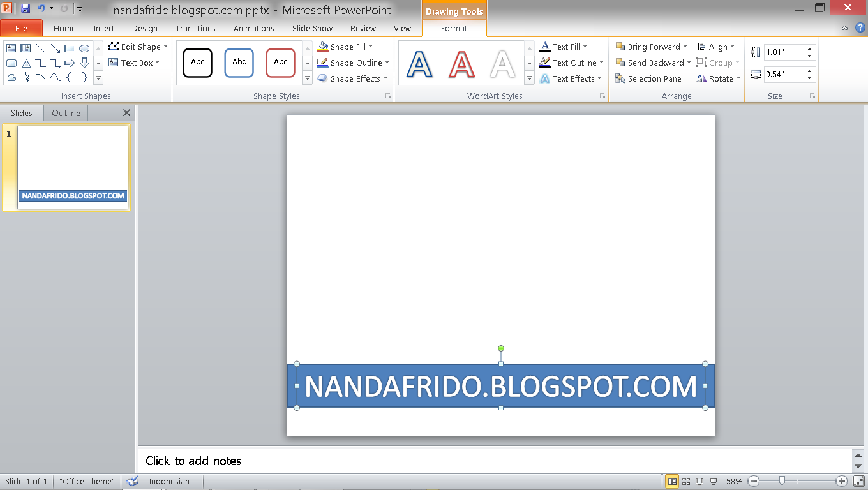
Task: Open the Text Outline dropdown
Action: point(571,63)
